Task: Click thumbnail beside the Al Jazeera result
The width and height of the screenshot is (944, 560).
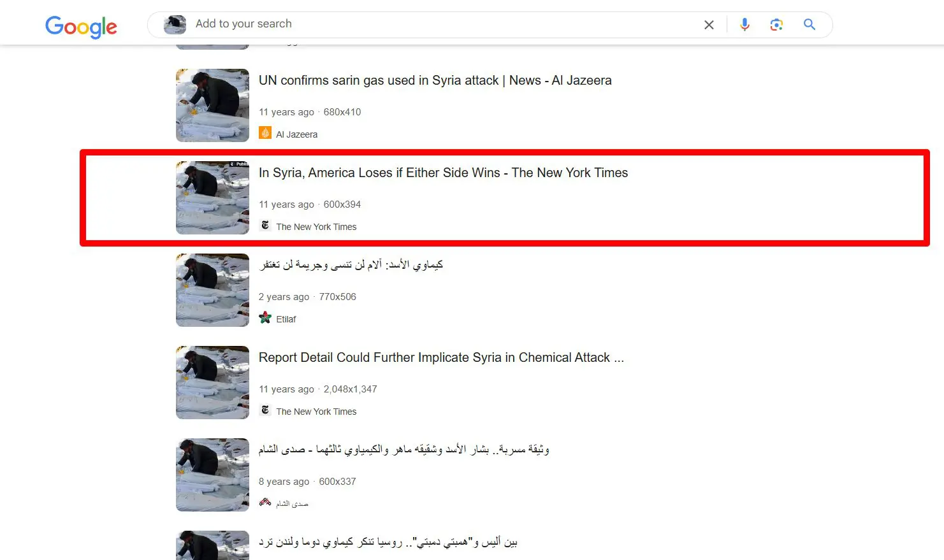Action: [212, 105]
